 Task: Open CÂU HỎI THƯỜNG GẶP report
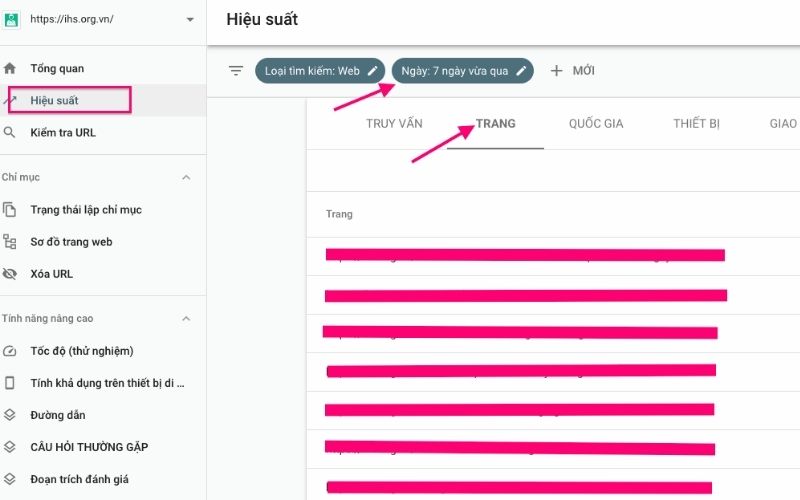(89, 447)
